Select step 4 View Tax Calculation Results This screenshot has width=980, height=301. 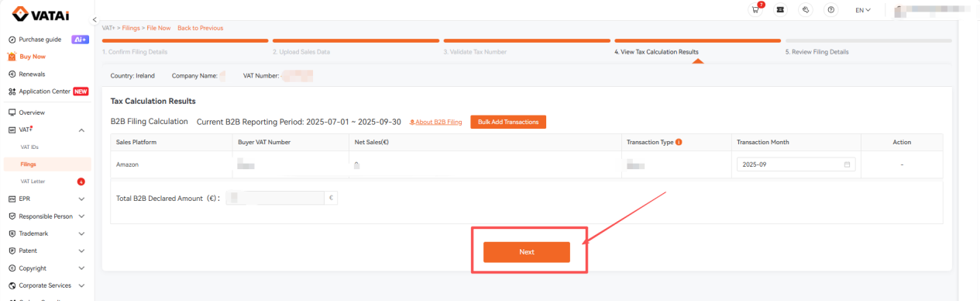(656, 52)
